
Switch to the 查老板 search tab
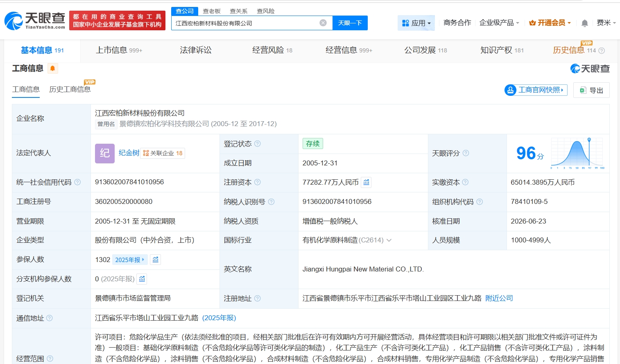coord(212,11)
